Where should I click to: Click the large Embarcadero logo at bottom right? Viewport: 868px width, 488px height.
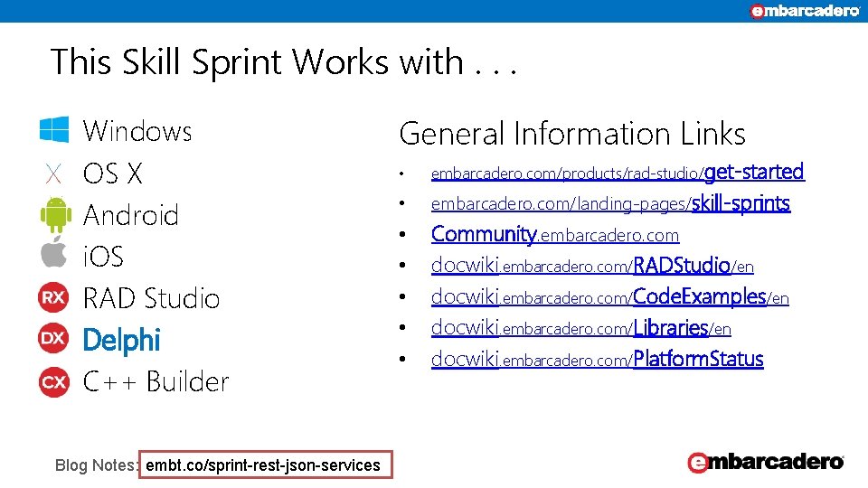point(766,462)
